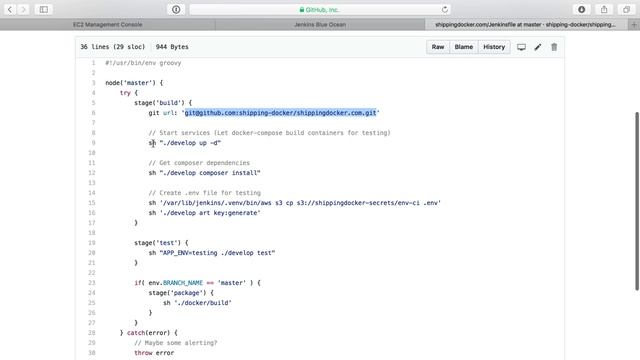Click line number 6

coord(93,113)
